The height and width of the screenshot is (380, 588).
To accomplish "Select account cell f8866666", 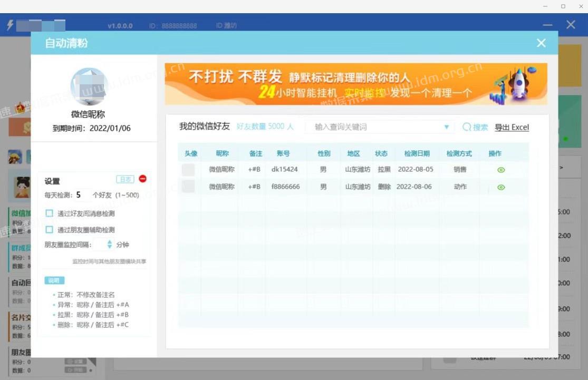I will click(x=285, y=187).
